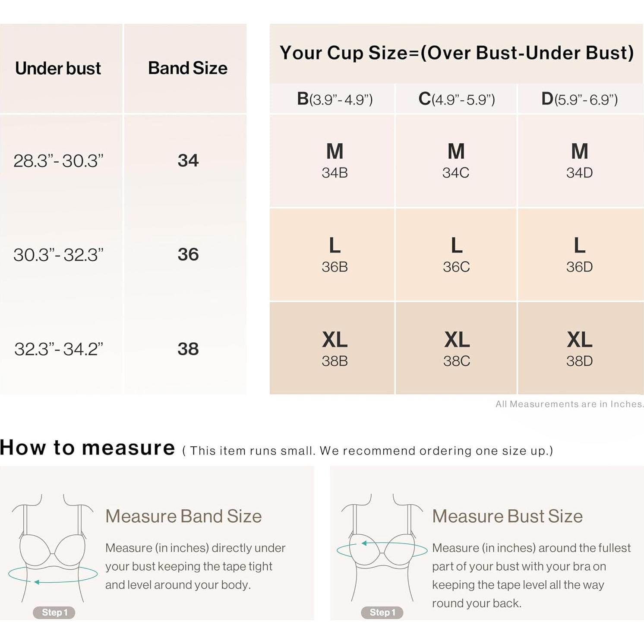
Task: Click the 28.3"-30.3" under bust range
Action: pos(58,161)
